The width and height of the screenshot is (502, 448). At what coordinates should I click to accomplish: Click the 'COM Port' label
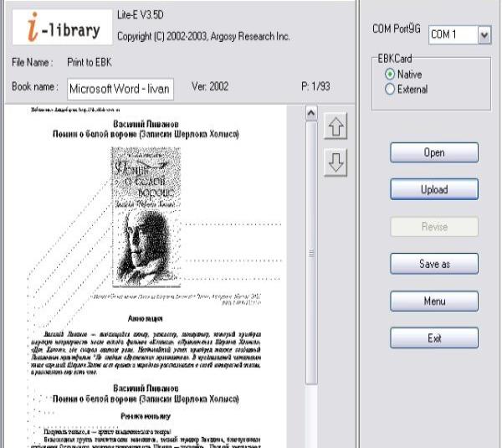397,28
